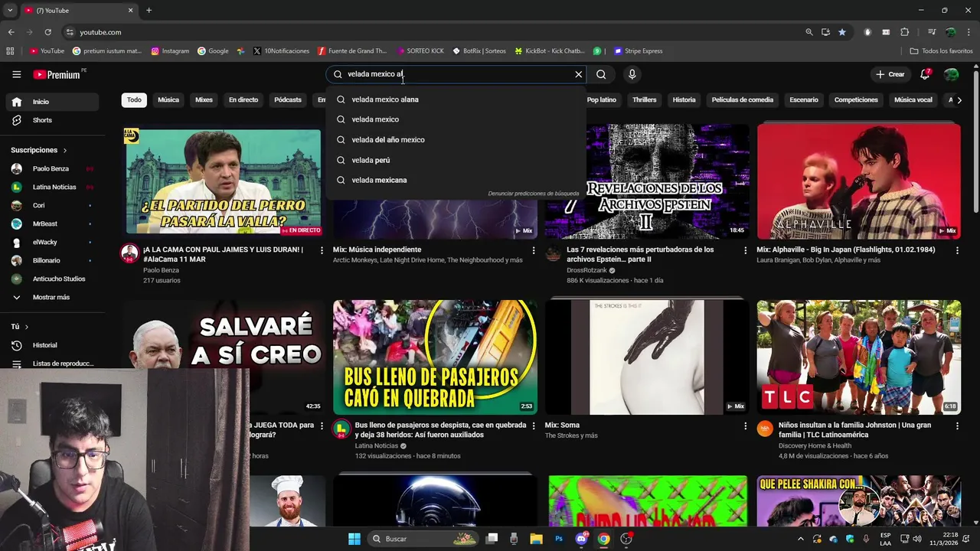
Task: Open the Chrome new tab button
Action: pyautogui.click(x=149, y=10)
